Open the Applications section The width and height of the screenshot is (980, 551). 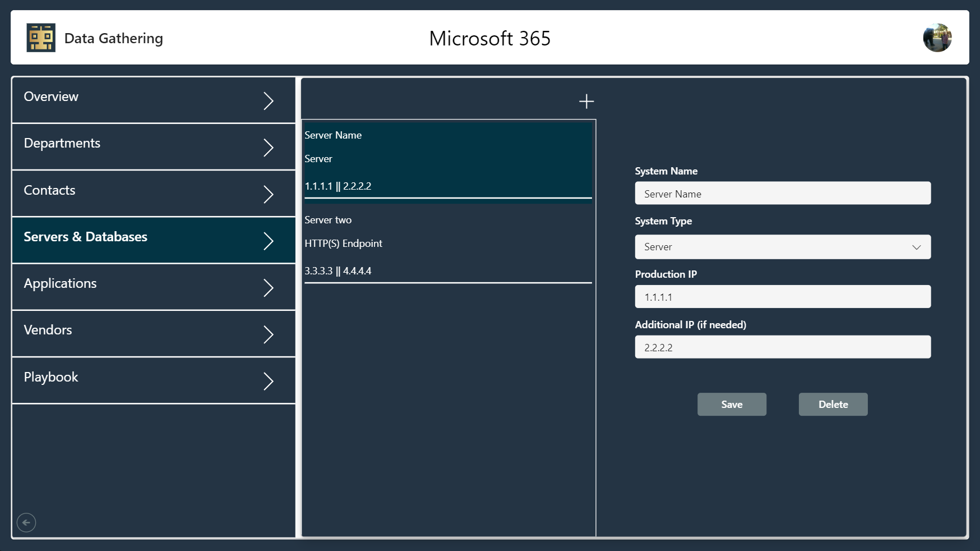pyautogui.click(x=154, y=287)
